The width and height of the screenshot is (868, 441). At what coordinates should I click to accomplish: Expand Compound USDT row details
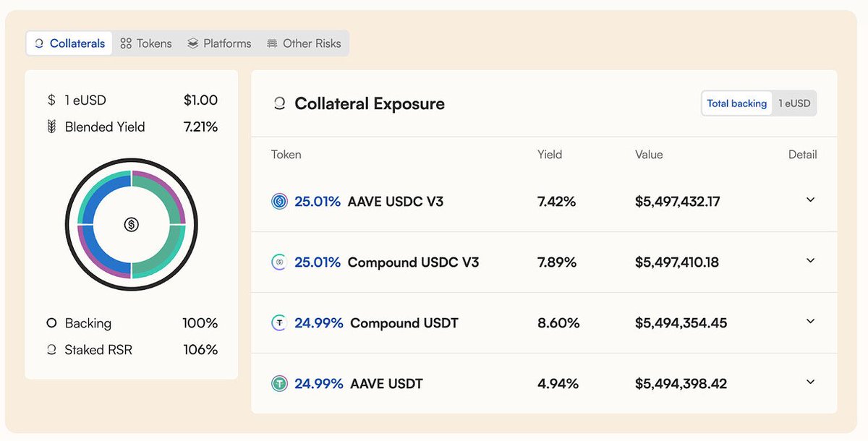(x=811, y=321)
